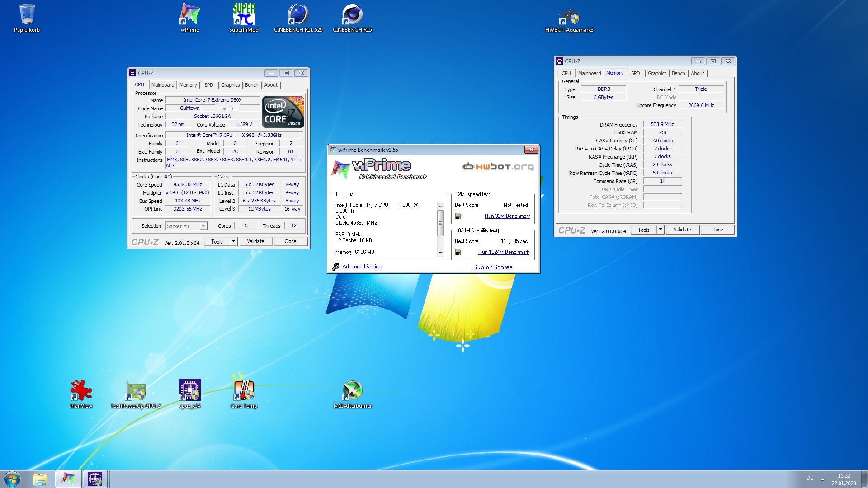Open the Papierkorb recycle bin icon
Image resolution: width=868 pixels, height=488 pixels.
pyautogui.click(x=27, y=18)
